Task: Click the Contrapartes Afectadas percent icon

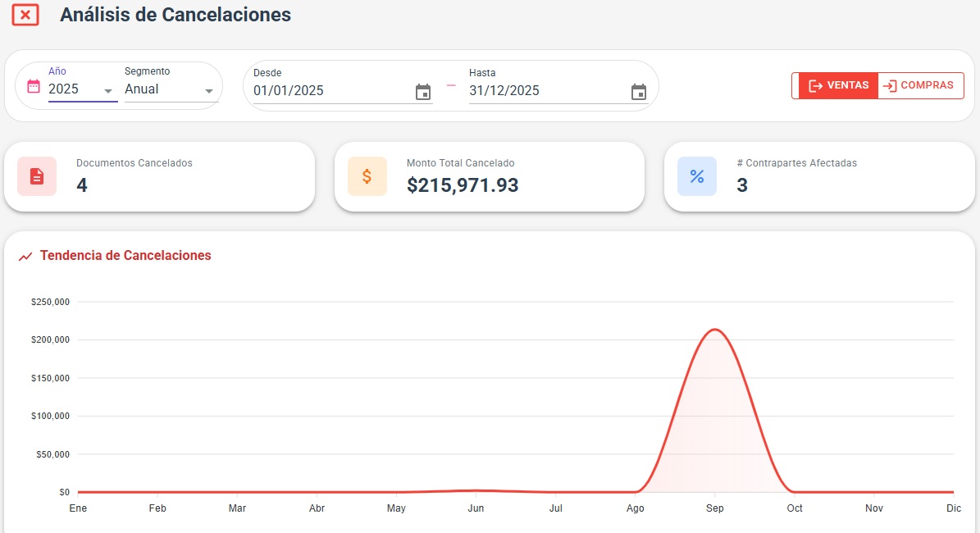Action: pos(696,176)
